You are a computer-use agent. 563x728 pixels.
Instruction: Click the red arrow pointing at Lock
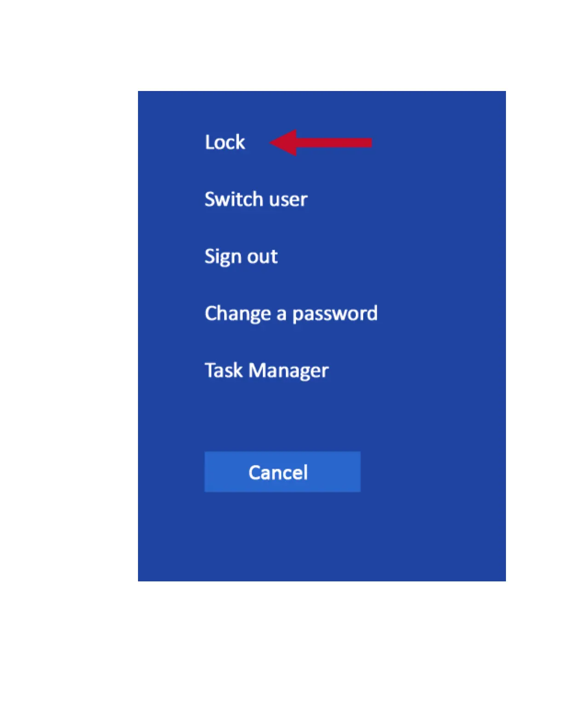pos(321,142)
